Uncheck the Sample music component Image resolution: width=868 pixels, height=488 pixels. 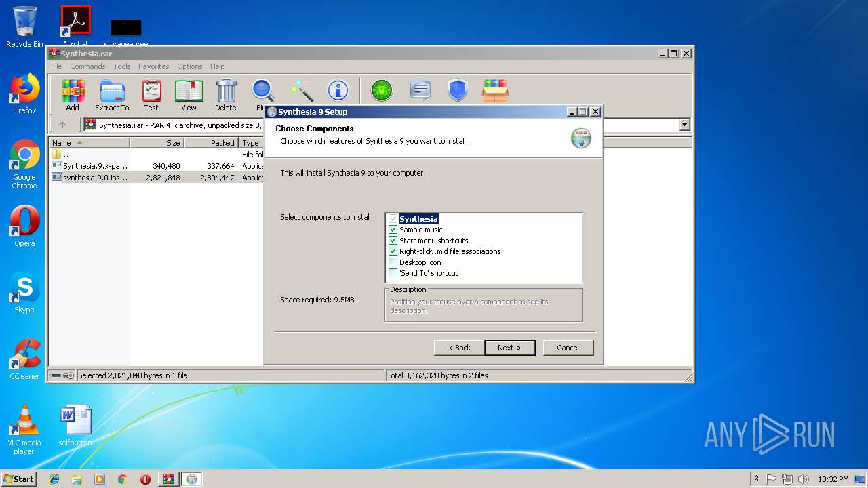(x=393, y=230)
